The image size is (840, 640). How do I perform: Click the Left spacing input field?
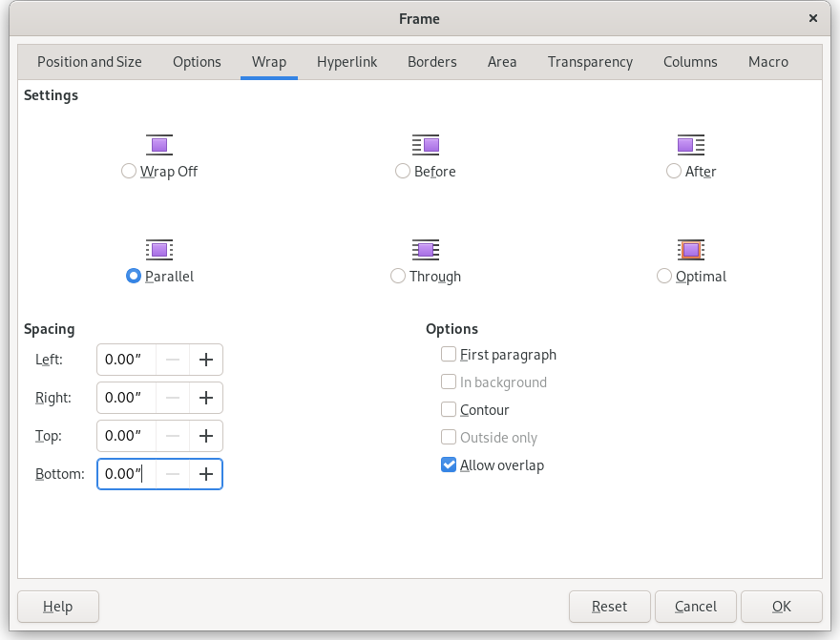tap(125, 360)
